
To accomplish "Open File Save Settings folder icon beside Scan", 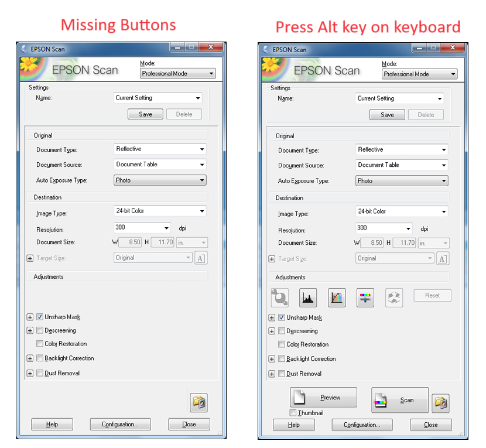I will click(x=440, y=402).
